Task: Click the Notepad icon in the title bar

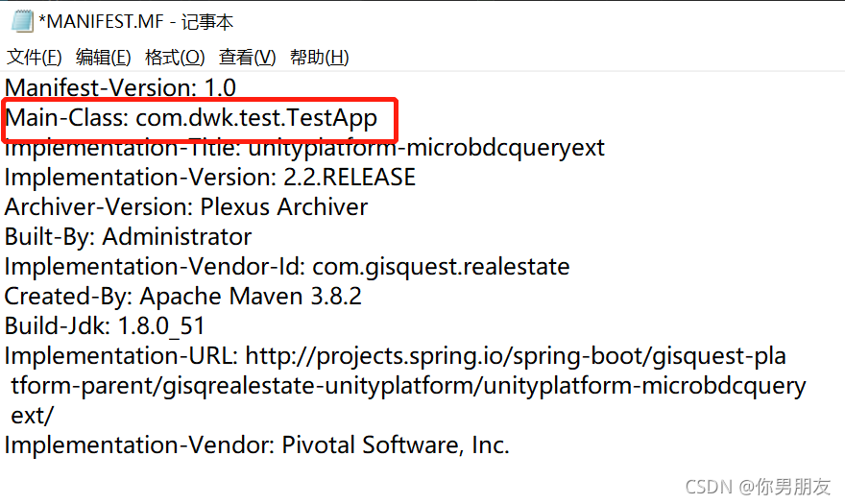Action: tap(22, 21)
